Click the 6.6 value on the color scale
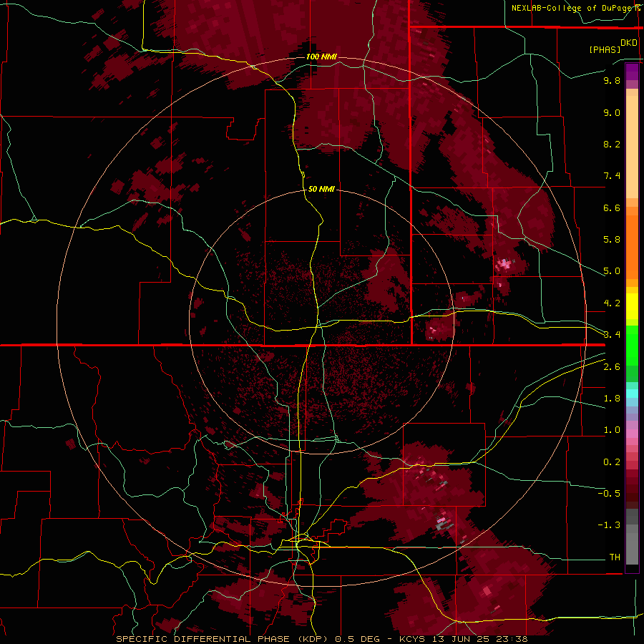Viewport: 644px width, 644px height. click(612, 208)
